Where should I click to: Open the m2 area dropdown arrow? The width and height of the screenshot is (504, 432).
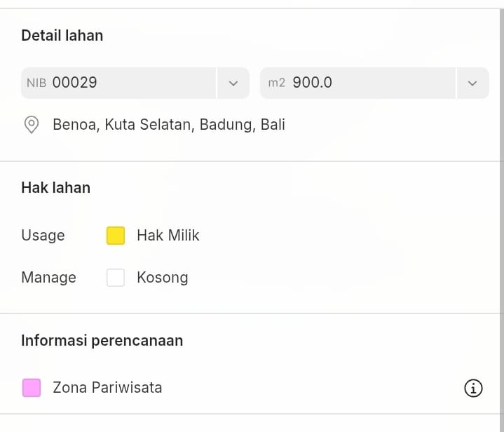tap(472, 83)
